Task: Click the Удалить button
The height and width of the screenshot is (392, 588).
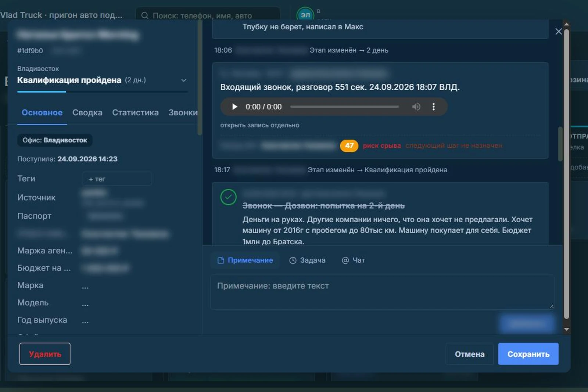Action: click(x=45, y=354)
